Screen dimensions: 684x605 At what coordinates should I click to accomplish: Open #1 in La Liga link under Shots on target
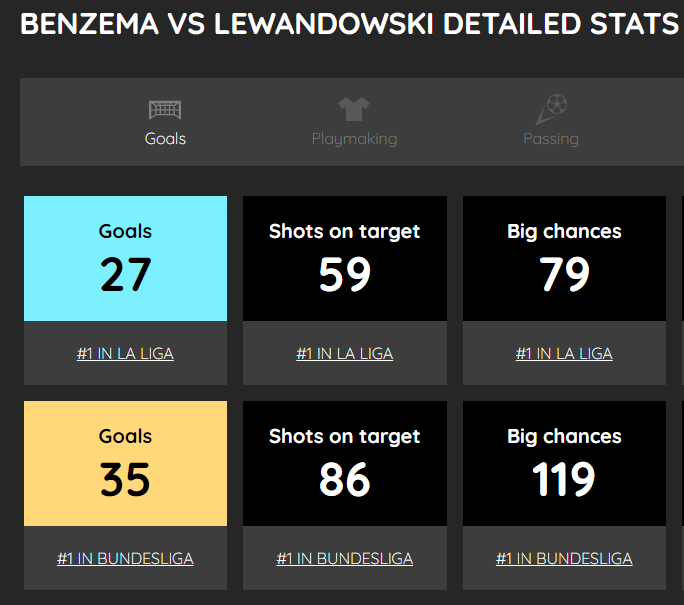[x=345, y=353]
